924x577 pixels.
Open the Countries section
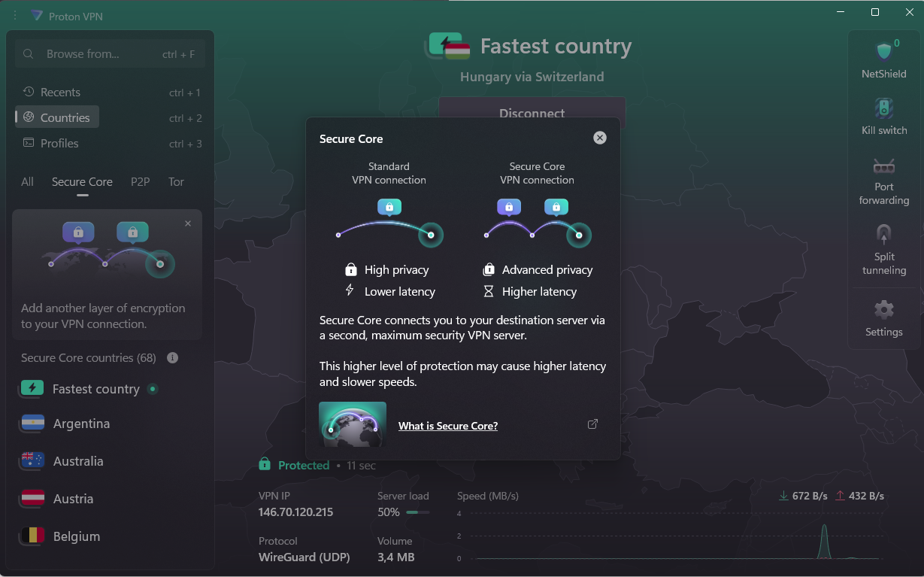pos(57,117)
